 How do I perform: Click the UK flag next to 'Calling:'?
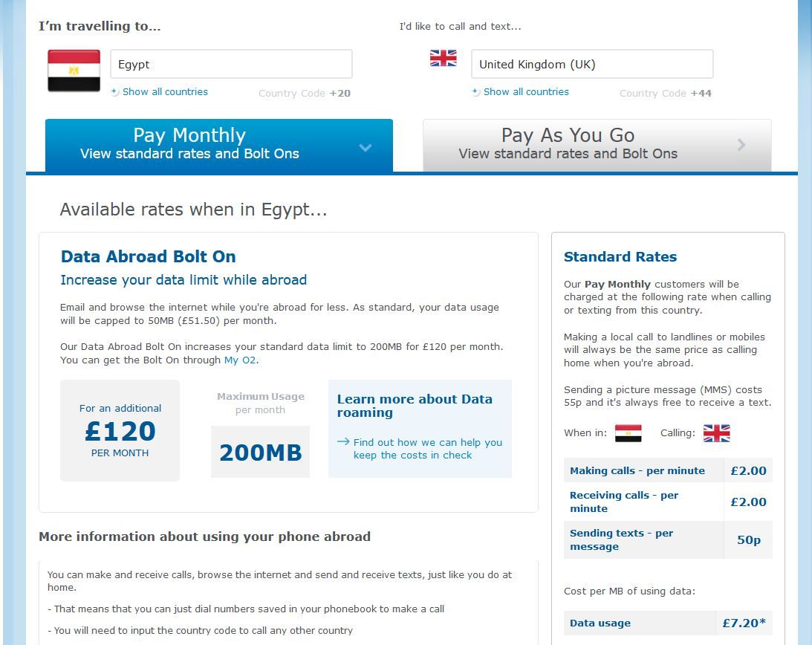[x=717, y=432]
